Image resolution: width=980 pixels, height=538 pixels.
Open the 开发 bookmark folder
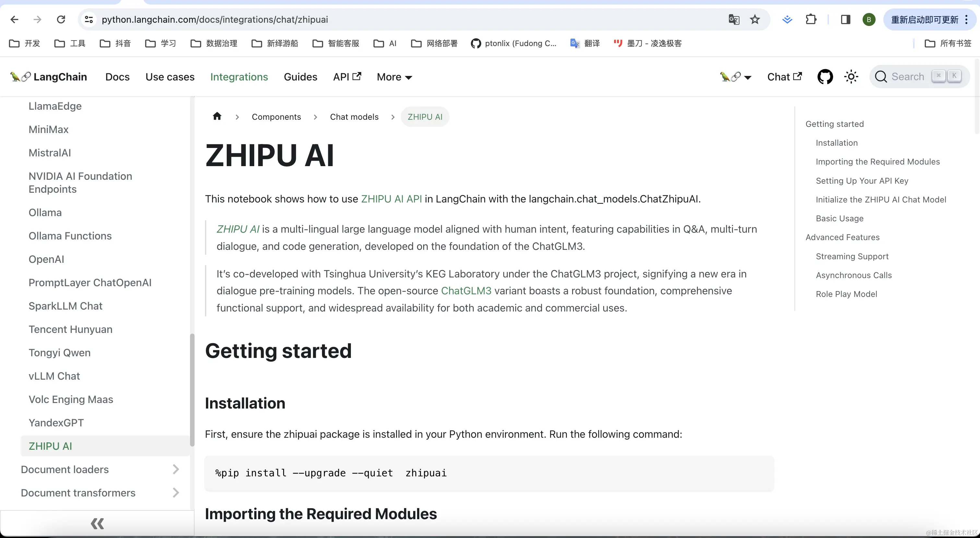pos(25,43)
